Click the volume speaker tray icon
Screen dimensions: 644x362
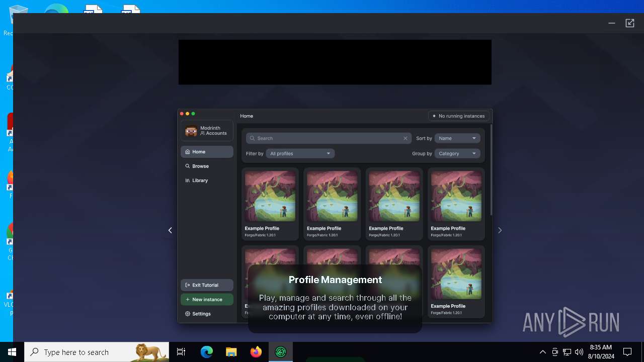(579, 352)
